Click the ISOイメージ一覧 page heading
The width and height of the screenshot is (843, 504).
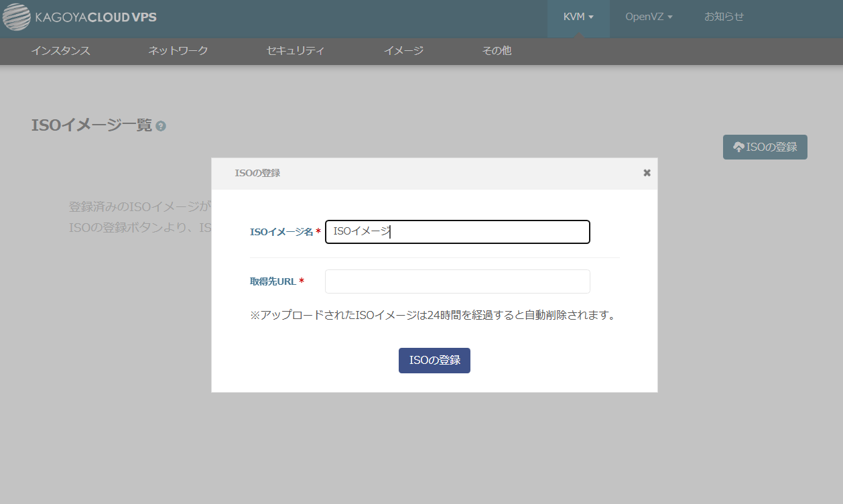pos(91,125)
